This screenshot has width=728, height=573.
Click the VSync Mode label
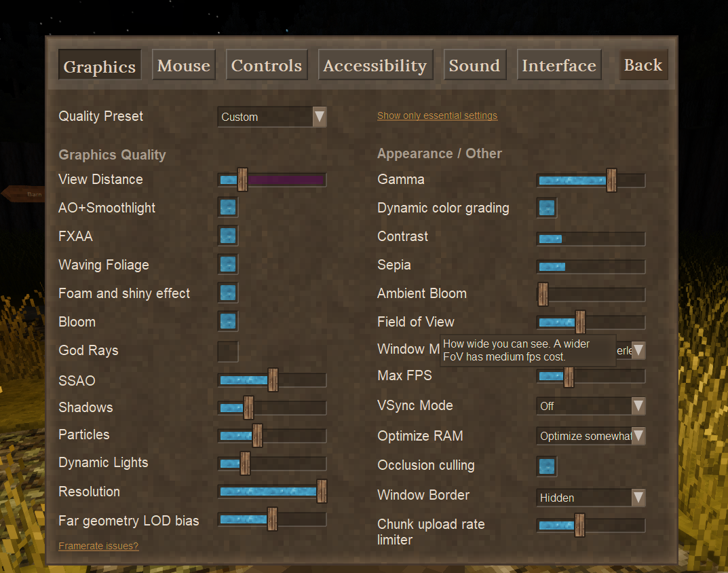(415, 405)
